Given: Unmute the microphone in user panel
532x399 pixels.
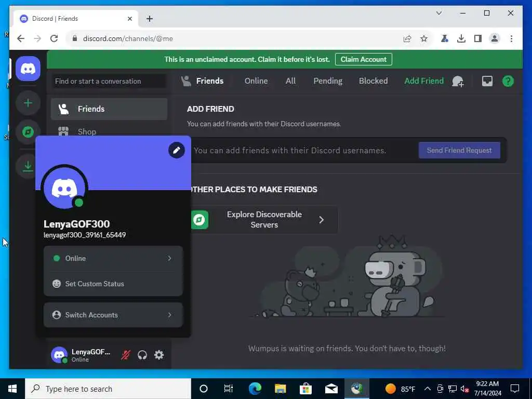Looking at the screenshot, I should click(126, 355).
